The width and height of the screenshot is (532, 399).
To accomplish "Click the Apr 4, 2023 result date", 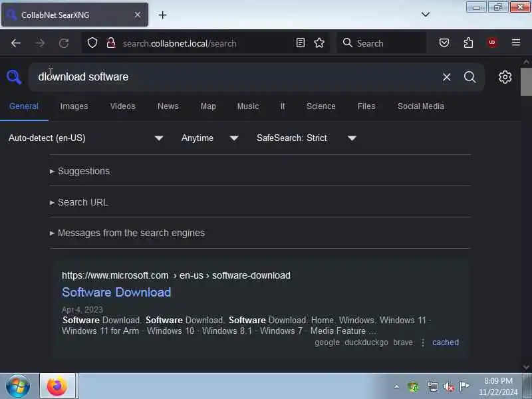I will point(82,309).
